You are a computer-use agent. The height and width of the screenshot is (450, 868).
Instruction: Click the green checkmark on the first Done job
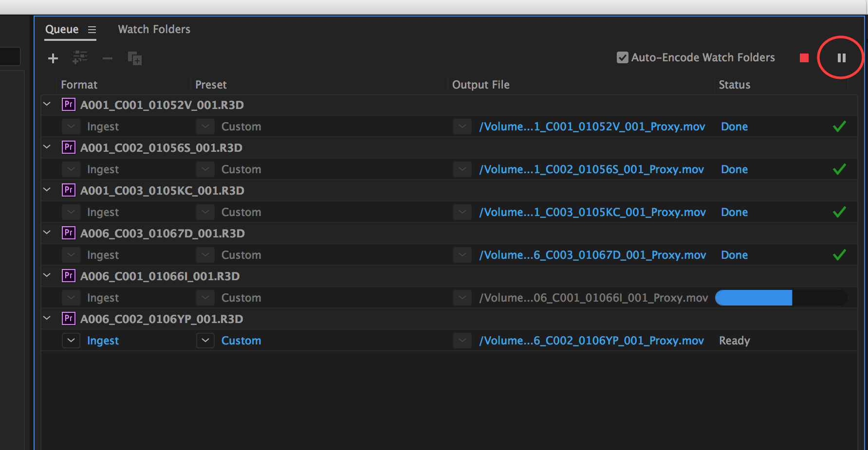tap(839, 126)
